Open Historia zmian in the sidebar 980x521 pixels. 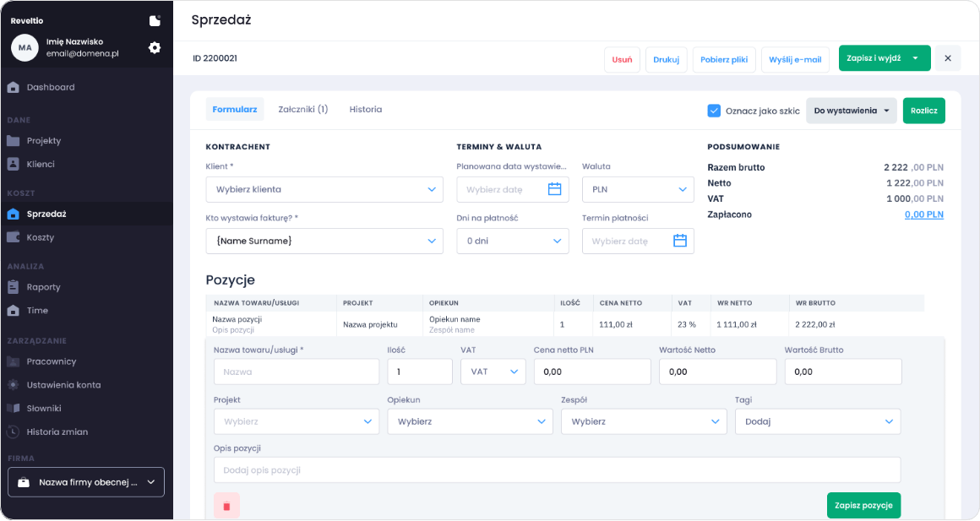click(x=57, y=431)
